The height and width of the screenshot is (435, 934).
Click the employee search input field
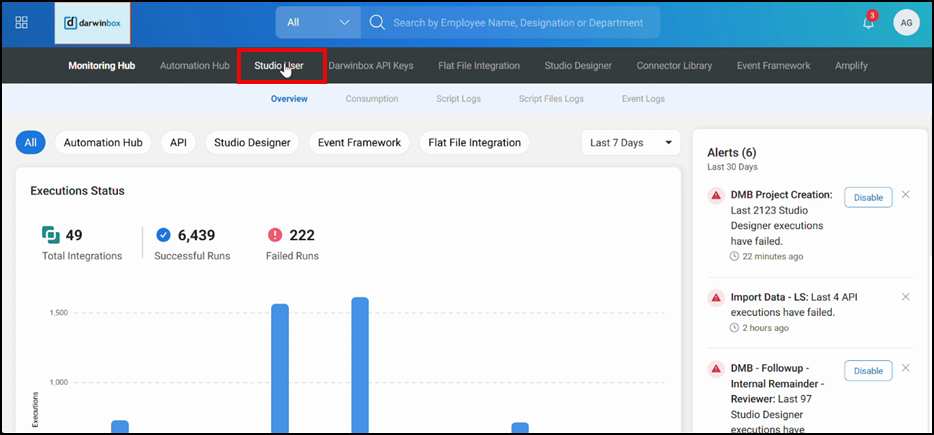(517, 22)
